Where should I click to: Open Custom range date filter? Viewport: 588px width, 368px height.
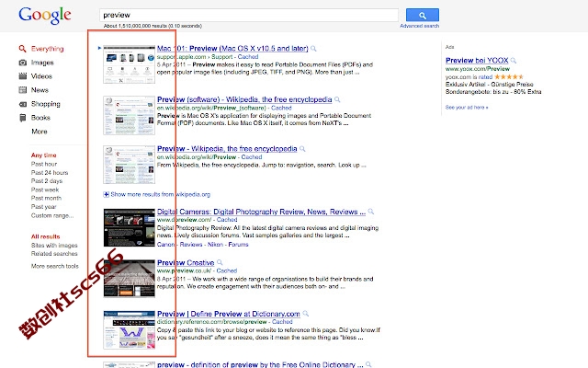coord(52,215)
